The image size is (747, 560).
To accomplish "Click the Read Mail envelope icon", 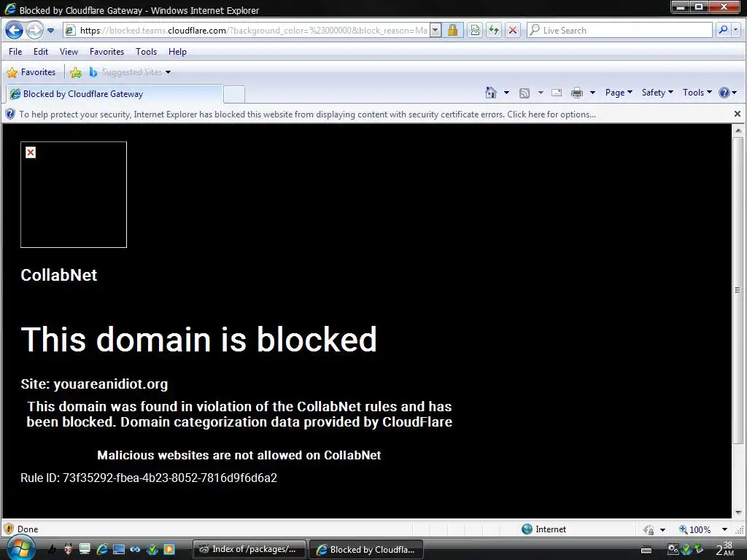I will click(x=557, y=93).
